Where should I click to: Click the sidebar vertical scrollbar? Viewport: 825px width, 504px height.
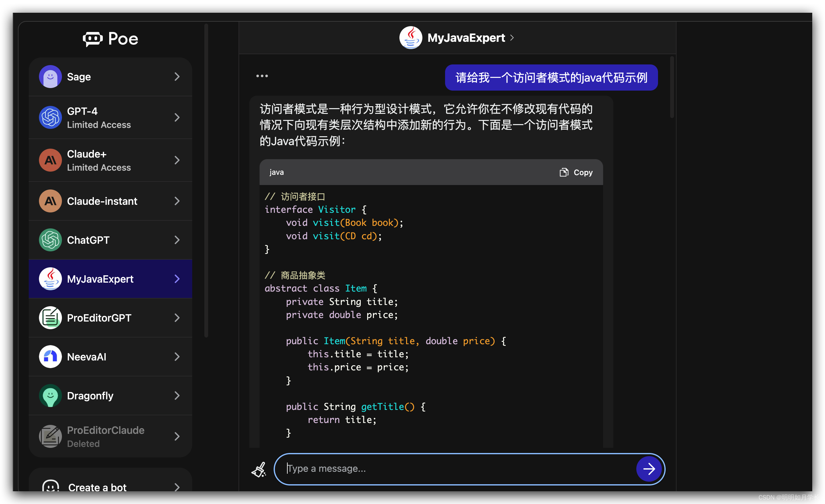pos(206,181)
